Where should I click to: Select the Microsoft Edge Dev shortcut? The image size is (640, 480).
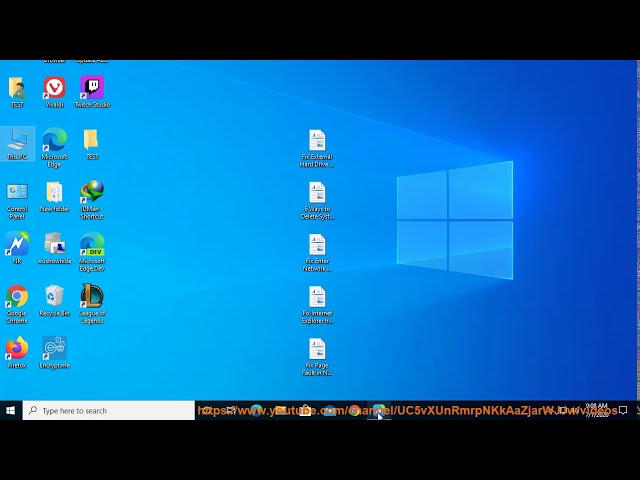tap(92, 251)
